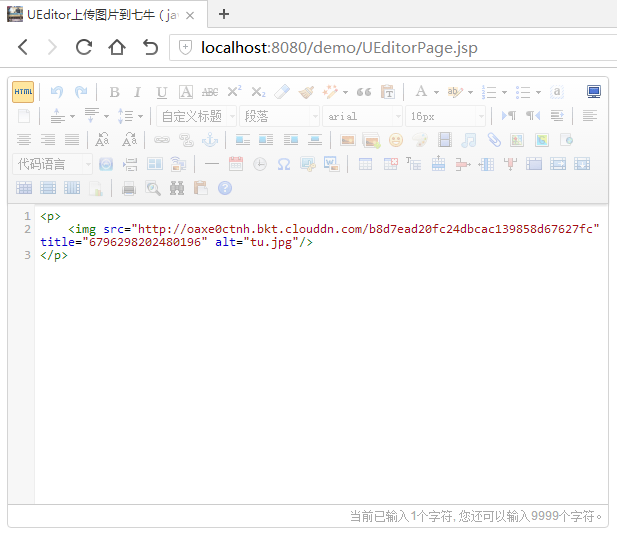Click the single image upload icon

pyautogui.click(x=348, y=140)
